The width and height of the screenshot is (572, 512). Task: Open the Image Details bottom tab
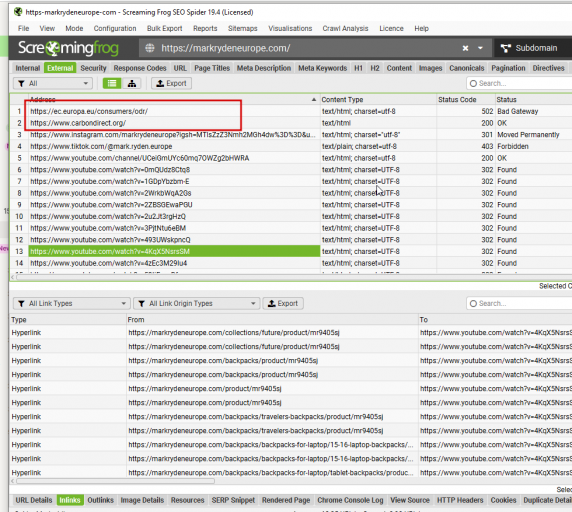142,500
